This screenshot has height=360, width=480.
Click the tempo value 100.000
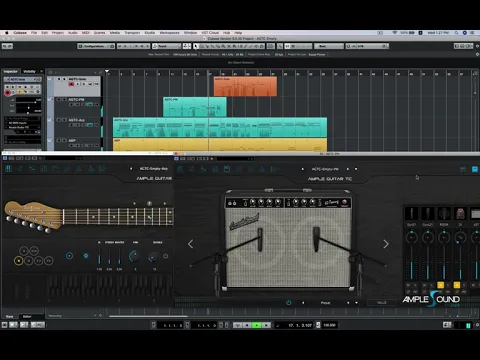coord(329,325)
